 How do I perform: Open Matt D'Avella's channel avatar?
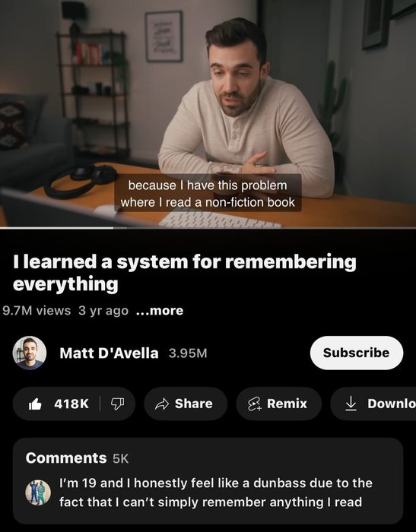coord(30,353)
